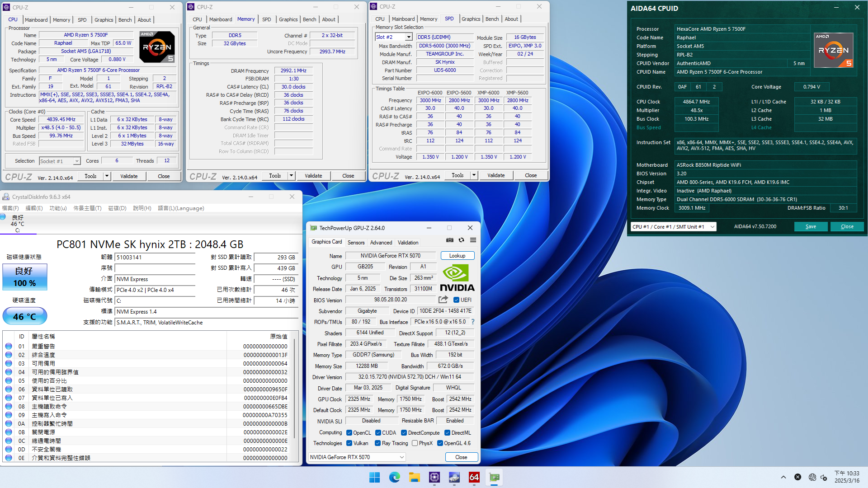Image resolution: width=868 pixels, height=488 pixels.
Task: Take a GPU-Z screenshot with the camera icon
Action: [449, 240]
